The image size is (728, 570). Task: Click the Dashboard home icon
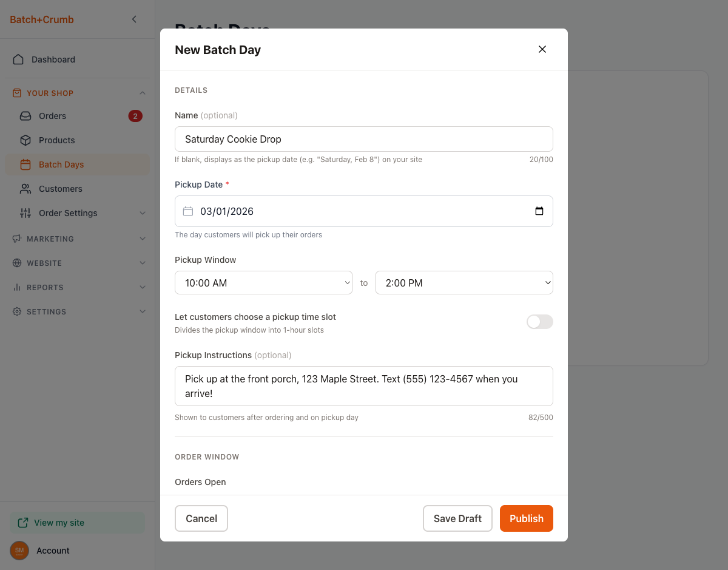[18, 59]
